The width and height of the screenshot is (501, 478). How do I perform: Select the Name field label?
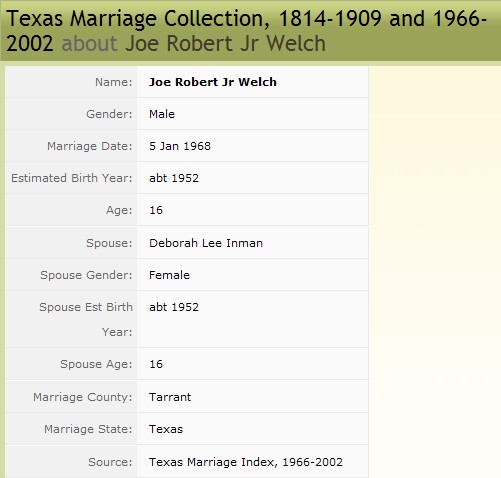(114, 82)
